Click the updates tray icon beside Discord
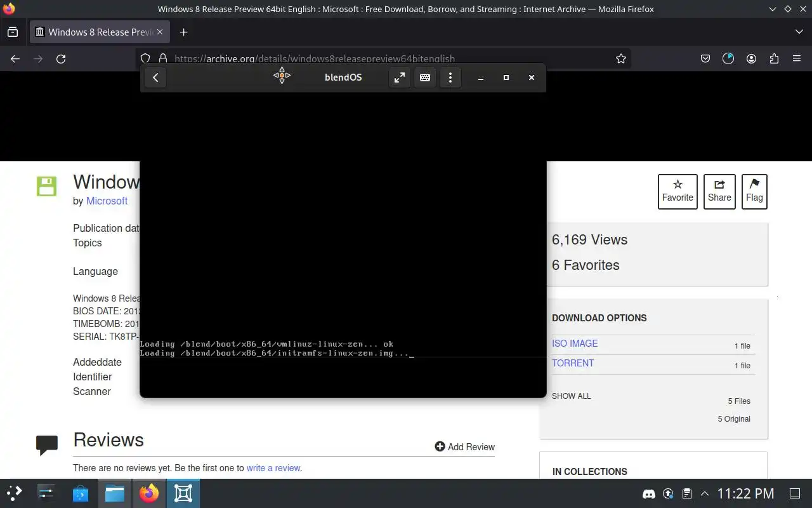812x508 pixels. (668, 493)
